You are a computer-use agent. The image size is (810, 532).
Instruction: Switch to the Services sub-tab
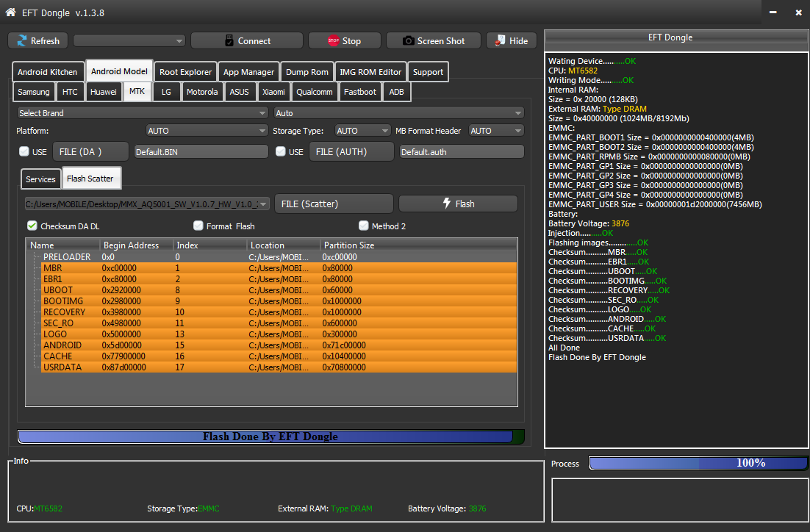40,179
